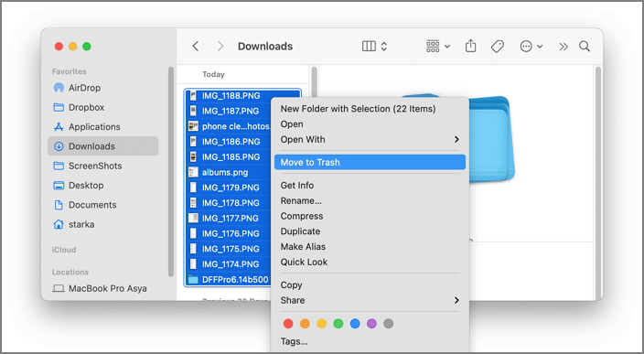The image size is (644, 354).
Task: Go back with the left chevron button
Action: click(x=196, y=46)
